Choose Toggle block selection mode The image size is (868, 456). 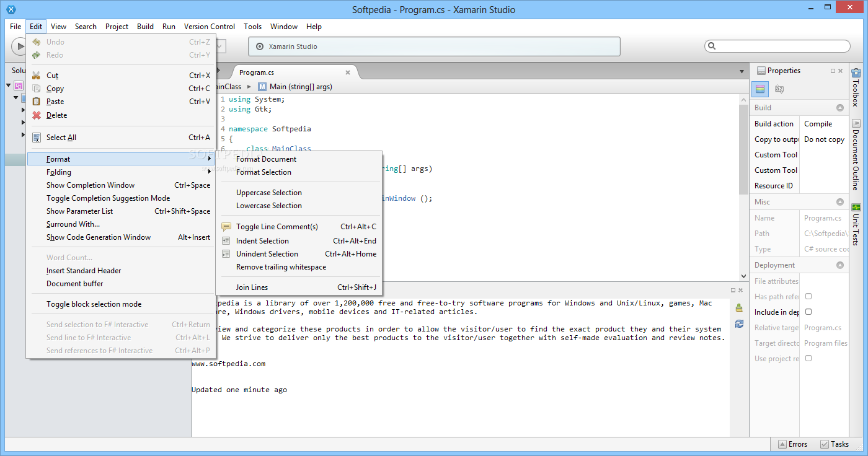121,304
